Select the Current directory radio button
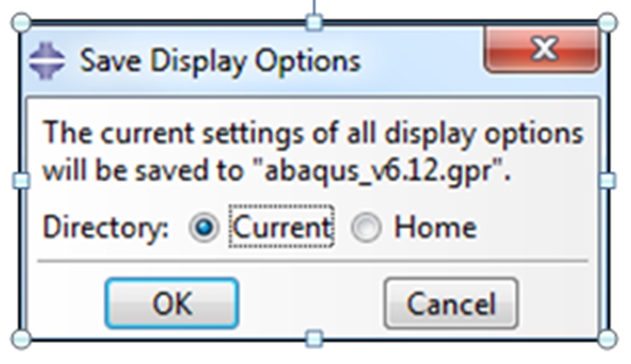 (x=204, y=227)
